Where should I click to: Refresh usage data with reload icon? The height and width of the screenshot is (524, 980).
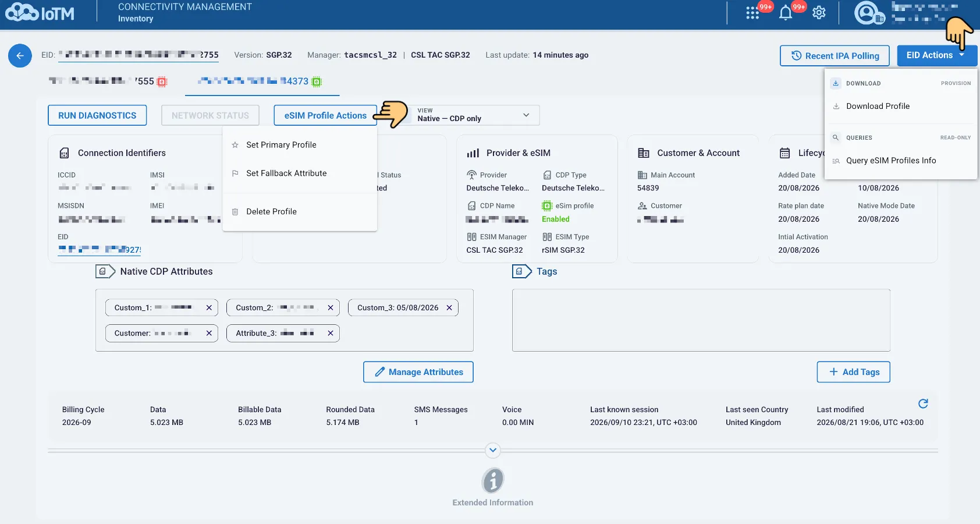[923, 403]
